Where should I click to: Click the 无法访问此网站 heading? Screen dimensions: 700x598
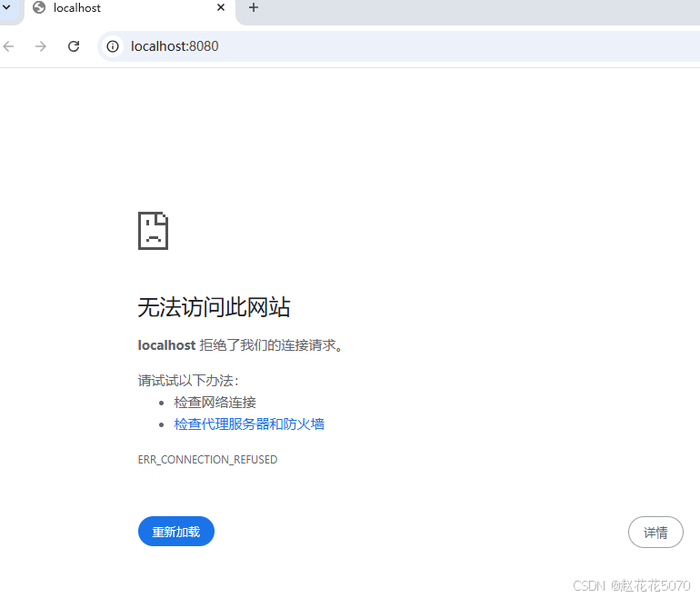pos(214,307)
